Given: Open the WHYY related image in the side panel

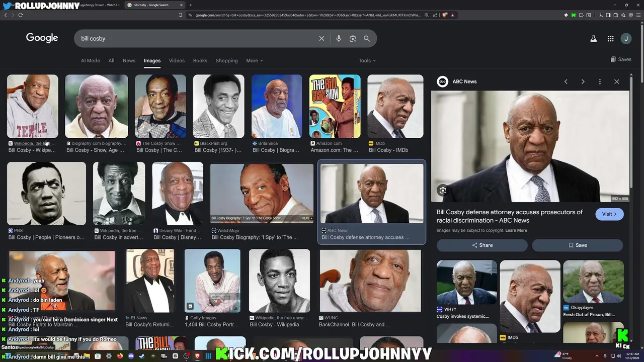Looking at the screenshot, I should click(466, 283).
